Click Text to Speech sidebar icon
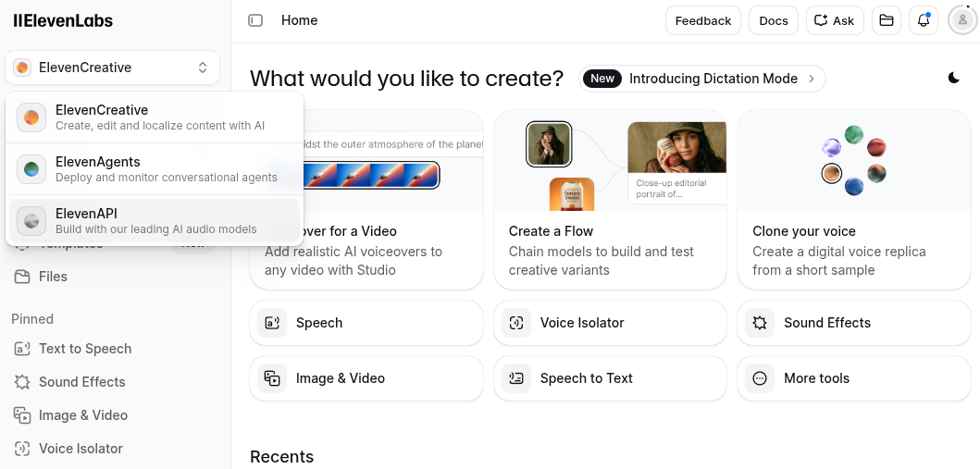 click(x=22, y=349)
